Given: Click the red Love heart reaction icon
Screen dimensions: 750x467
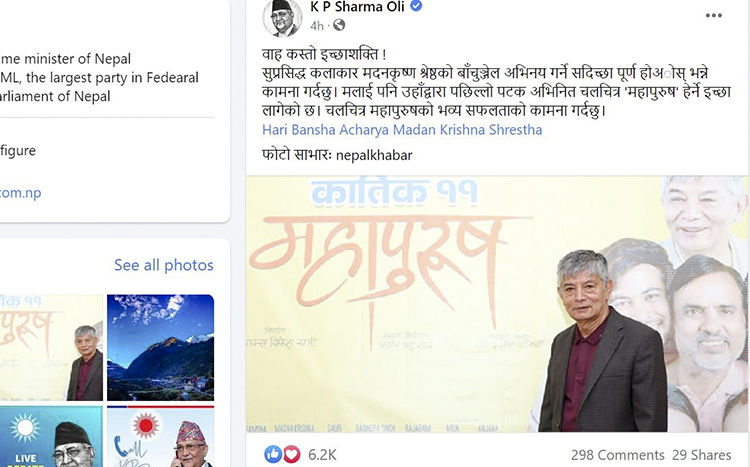Looking at the screenshot, I should (x=291, y=454).
